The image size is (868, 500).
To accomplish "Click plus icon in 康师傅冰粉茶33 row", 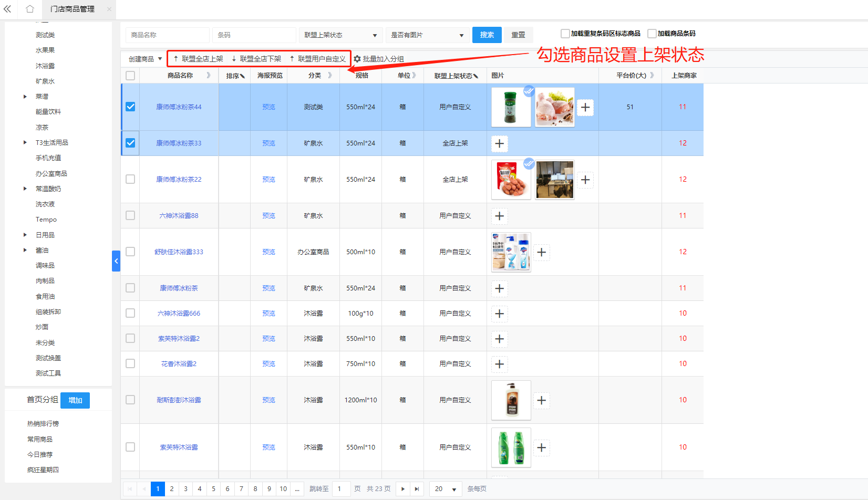I will [x=500, y=143].
